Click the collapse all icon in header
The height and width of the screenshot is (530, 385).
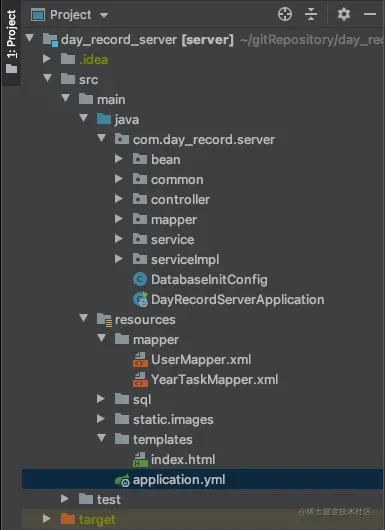(311, 15)
